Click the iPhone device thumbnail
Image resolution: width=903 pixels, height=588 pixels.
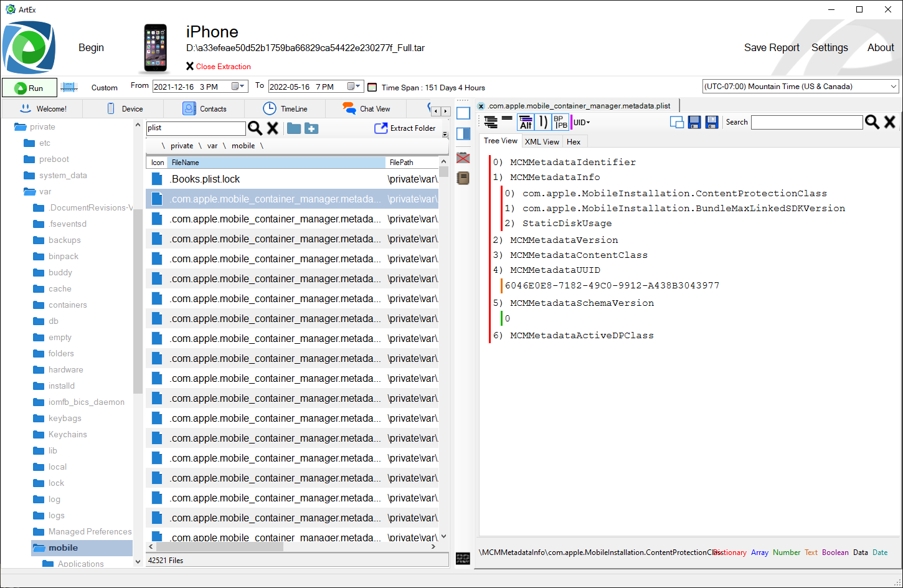156,49
